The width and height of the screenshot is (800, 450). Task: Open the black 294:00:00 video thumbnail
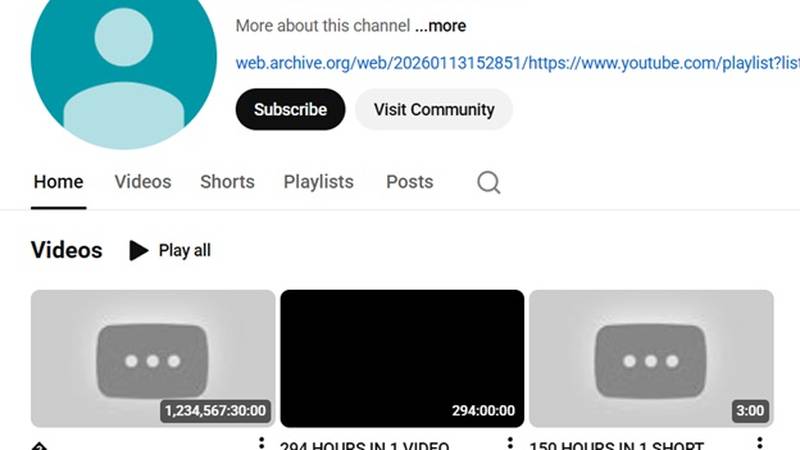401,358
